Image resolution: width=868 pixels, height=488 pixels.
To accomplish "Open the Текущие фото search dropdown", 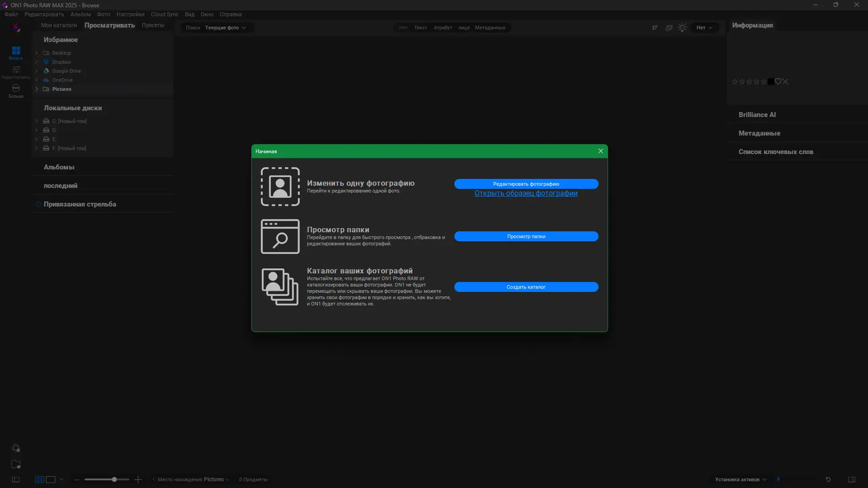I will (226, 28).
